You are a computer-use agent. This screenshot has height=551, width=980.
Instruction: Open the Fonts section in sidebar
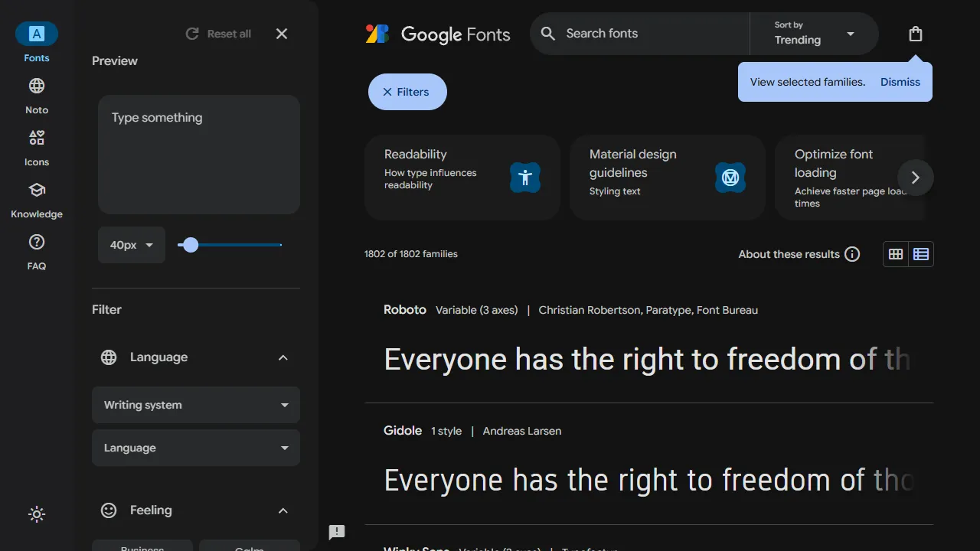point(37,43)
